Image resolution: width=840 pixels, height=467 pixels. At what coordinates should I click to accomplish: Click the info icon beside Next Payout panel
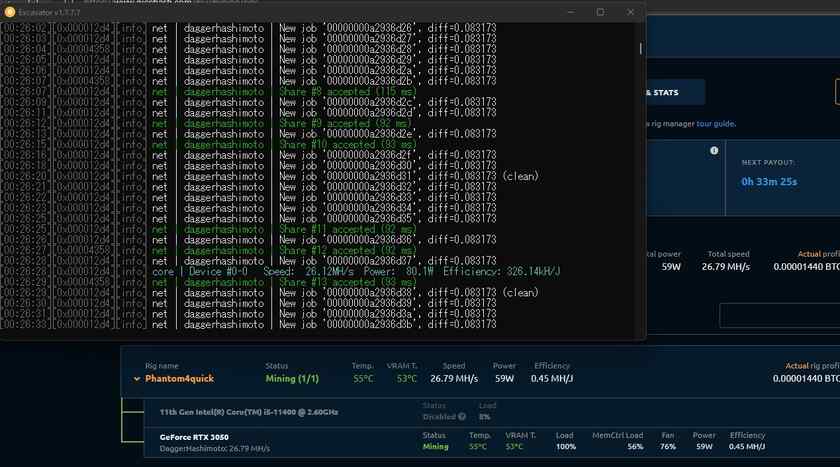coord(714,151)
